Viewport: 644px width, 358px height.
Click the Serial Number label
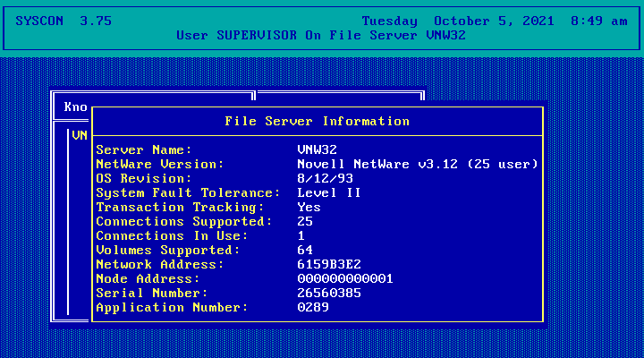pos(152,293)
